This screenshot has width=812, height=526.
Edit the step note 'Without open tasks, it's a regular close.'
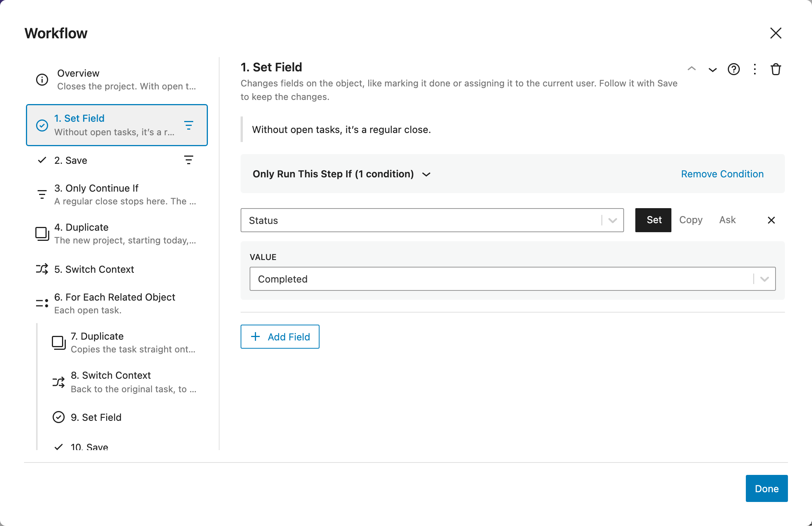pos(341,130)
